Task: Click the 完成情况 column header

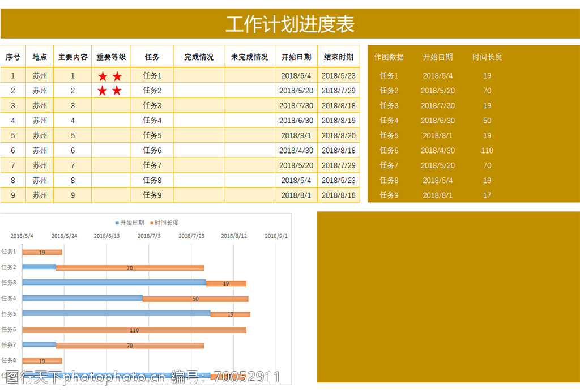Action: click(x=199, y=57)
